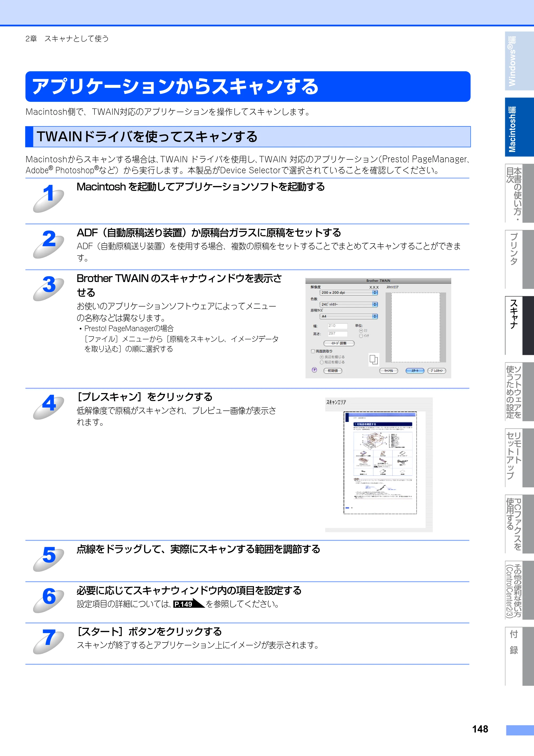Click the duplex two-page icon

(x=373, y=359)
